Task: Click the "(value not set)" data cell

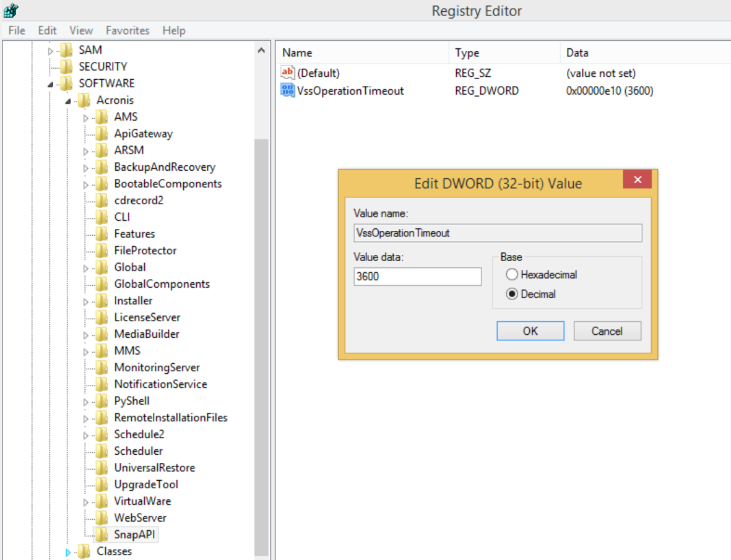Action: tap(600, 73)
